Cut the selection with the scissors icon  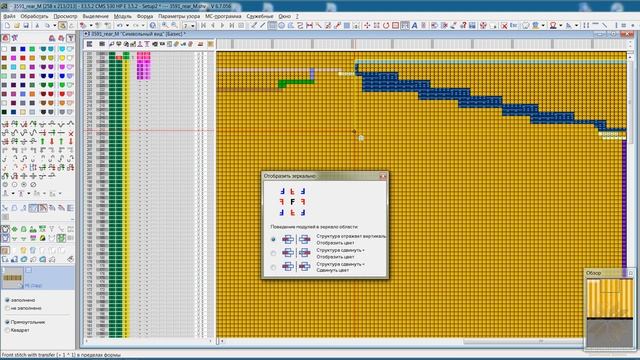click(x=37, y=25)
